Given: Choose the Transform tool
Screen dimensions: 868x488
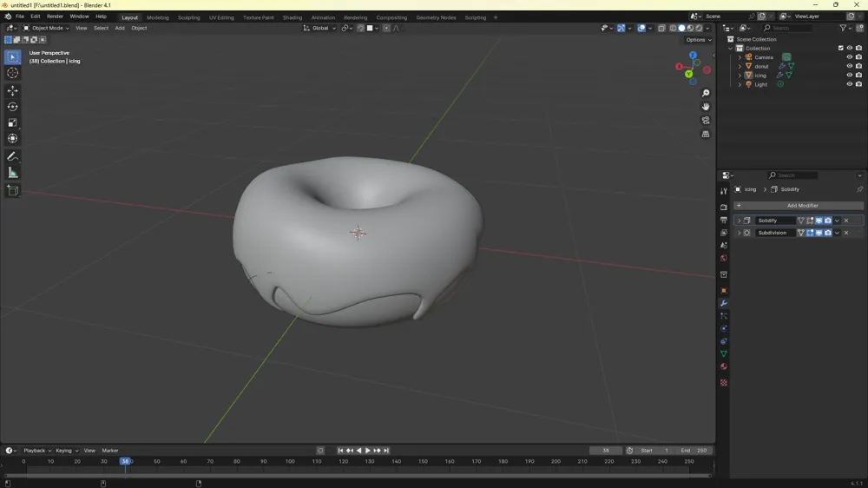Looking at the screenshot, I should point(13,138).
